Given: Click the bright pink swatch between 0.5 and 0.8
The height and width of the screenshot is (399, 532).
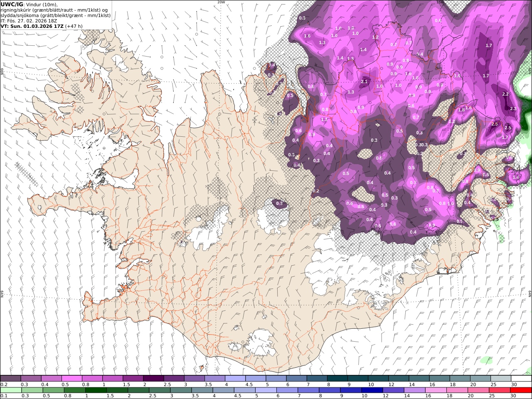Looking at the screenshot, I should click(x=71, y=379).
